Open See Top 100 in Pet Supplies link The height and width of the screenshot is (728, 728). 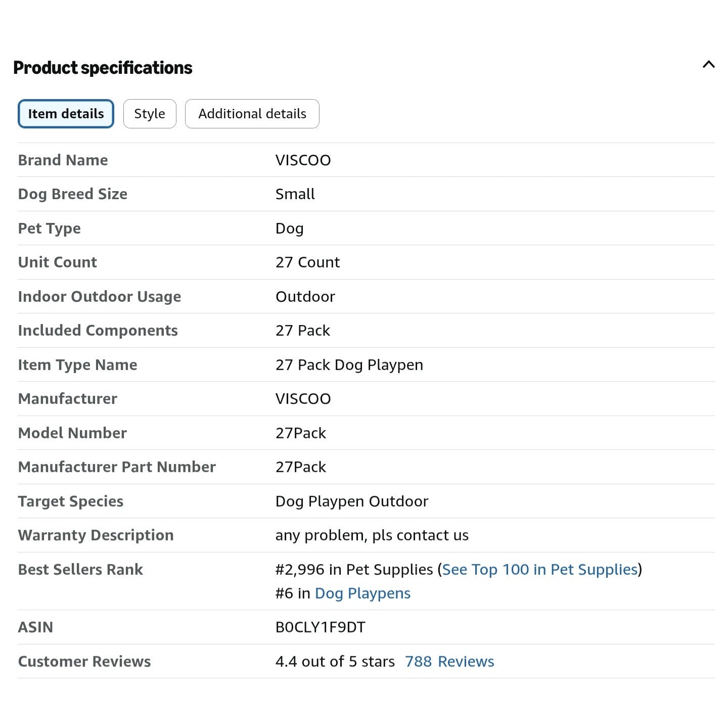point(539,569)
